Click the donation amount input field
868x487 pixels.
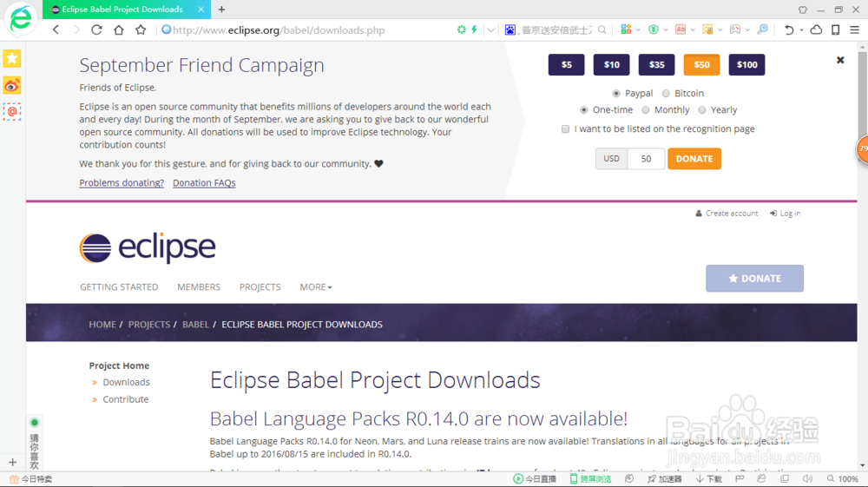(x=646, y=159)
